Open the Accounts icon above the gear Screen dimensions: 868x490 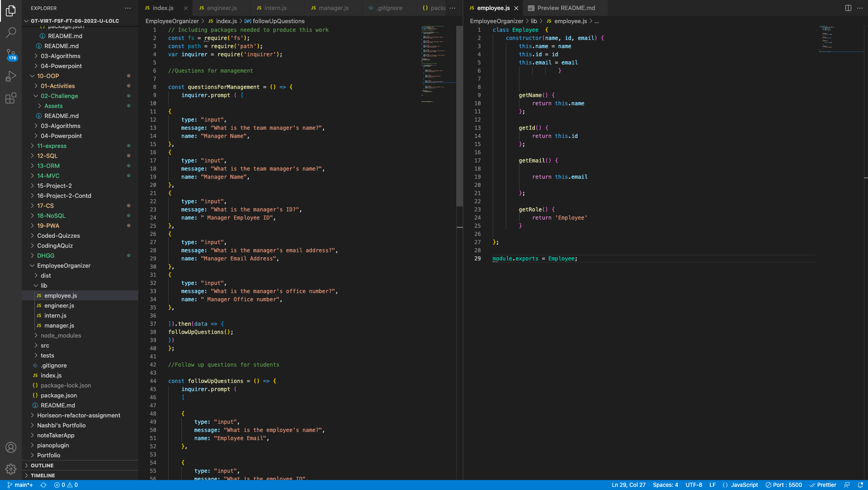[11, 447]
